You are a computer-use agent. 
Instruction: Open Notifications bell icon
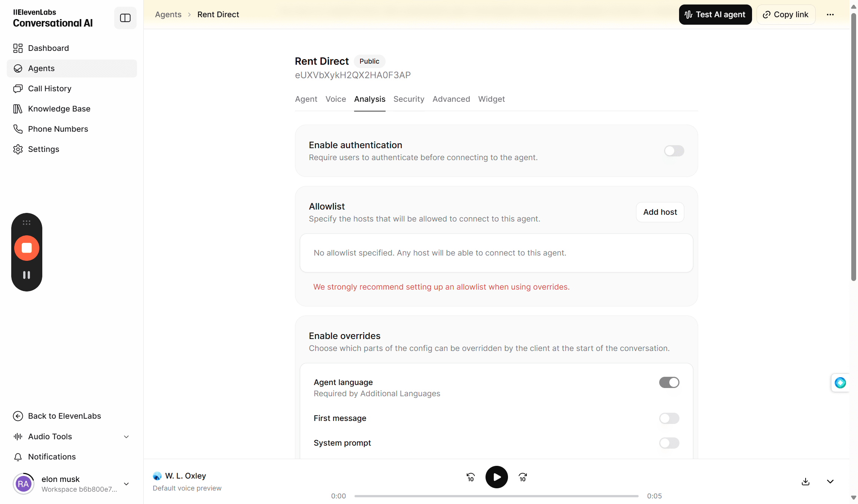18,457
